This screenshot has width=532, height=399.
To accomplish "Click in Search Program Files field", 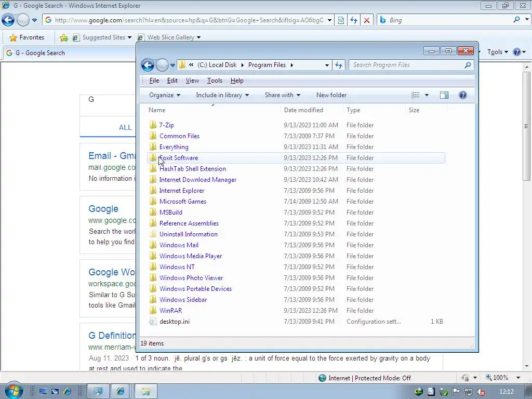I will (x=406, y=65).
